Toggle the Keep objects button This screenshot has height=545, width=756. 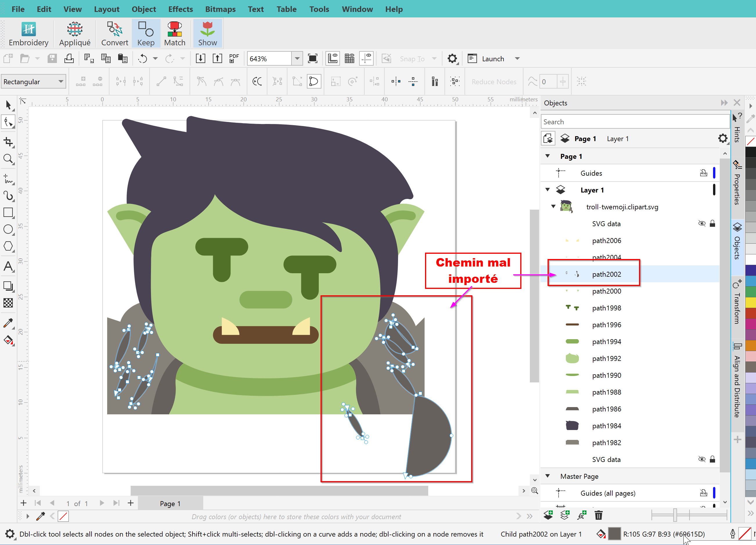(x=146, y=34)
